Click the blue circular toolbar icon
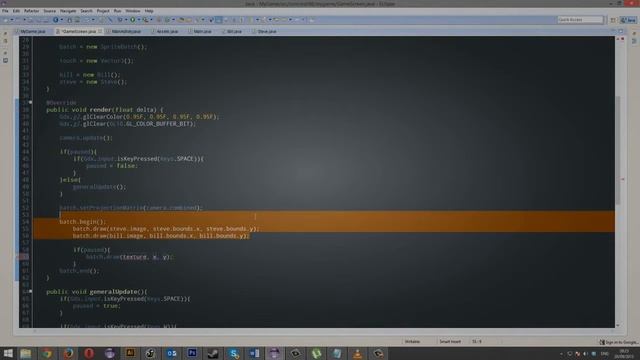Viewport: 640px width, 360px height. pos(56,20)
